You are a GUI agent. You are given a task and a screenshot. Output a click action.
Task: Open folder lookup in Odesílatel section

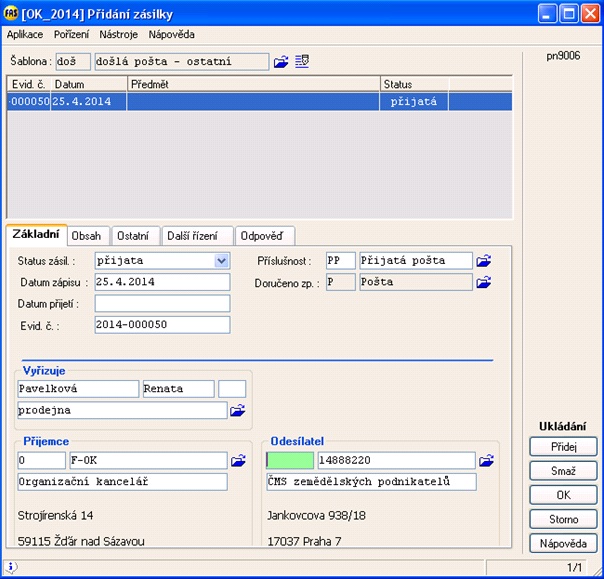[x=487, y=460]
